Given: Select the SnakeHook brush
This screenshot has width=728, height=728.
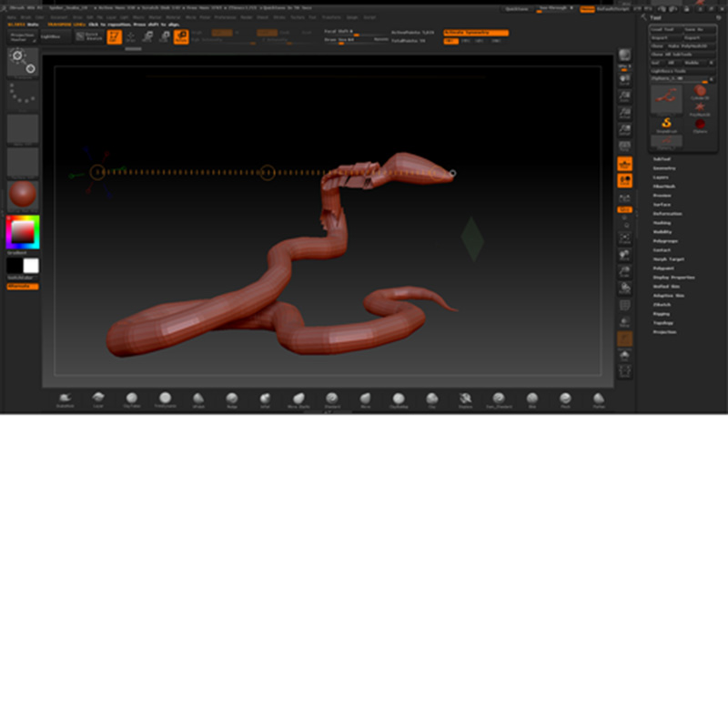Looking at the screenshot, I should pyautogui.click(x=66, y=399).
